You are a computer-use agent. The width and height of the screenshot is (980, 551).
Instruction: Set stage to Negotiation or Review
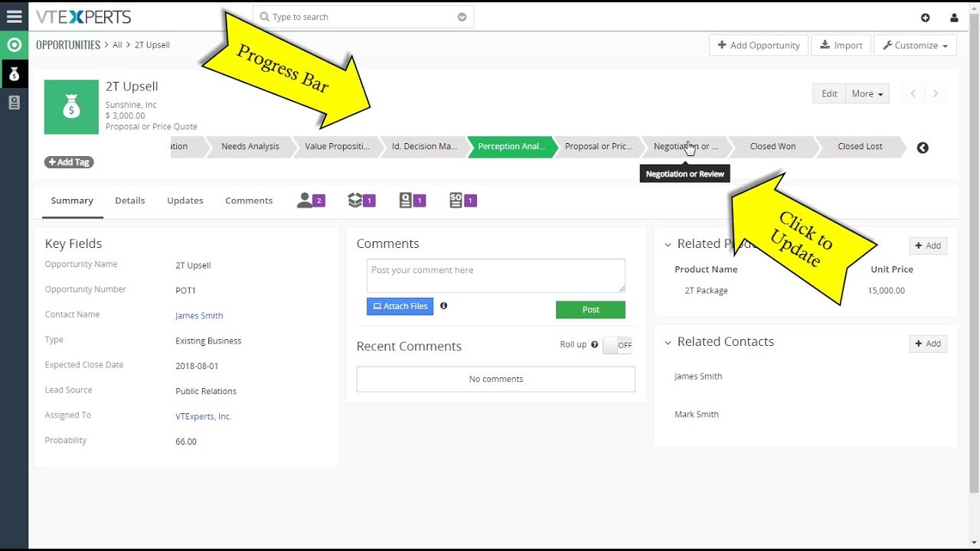[x=686, y=147]
